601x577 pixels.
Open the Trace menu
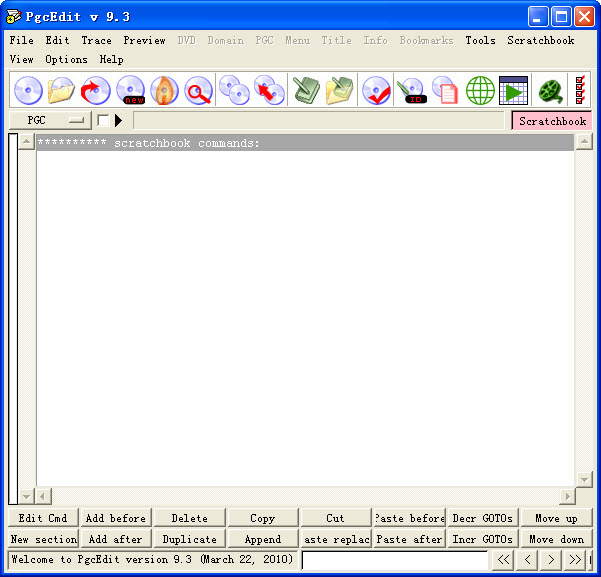(x=97, y=40)
